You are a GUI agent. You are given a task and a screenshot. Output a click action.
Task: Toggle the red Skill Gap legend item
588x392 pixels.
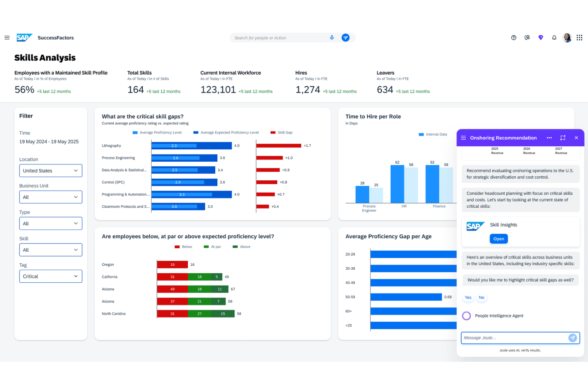(x=281, y=133)
